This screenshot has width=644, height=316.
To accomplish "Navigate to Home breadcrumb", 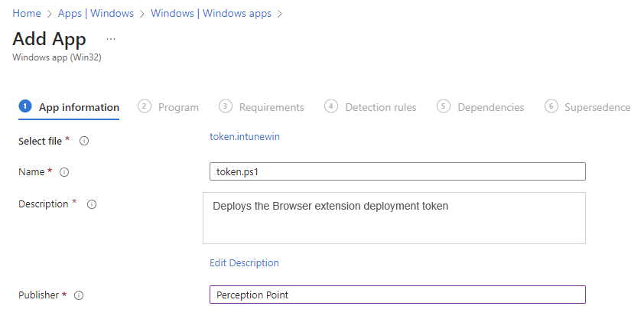I will pyautogui.click(x=26, y=14).
